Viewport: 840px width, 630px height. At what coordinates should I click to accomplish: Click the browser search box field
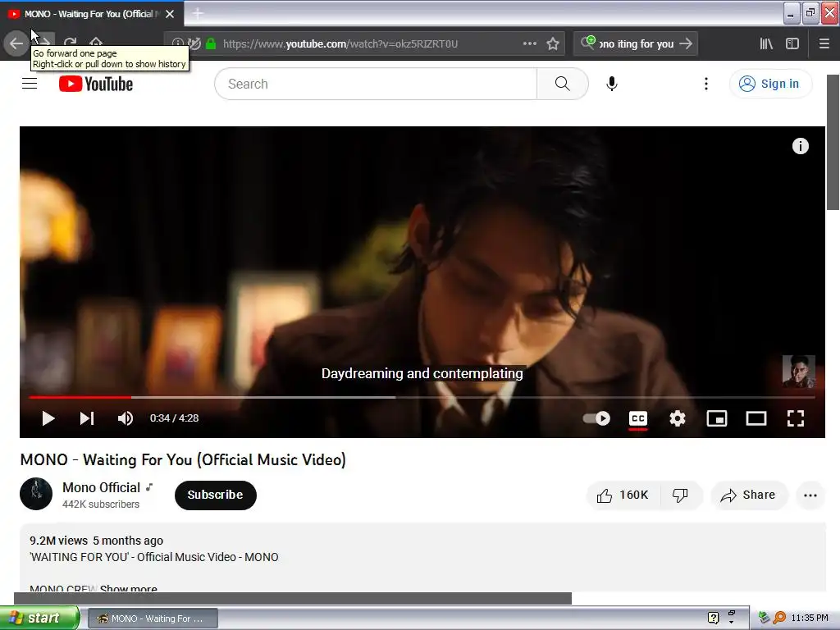pos(636,43)
